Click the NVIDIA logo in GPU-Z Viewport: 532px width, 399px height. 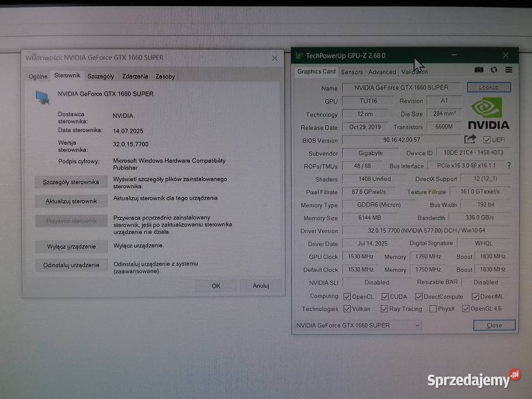(x=488, y=113)
